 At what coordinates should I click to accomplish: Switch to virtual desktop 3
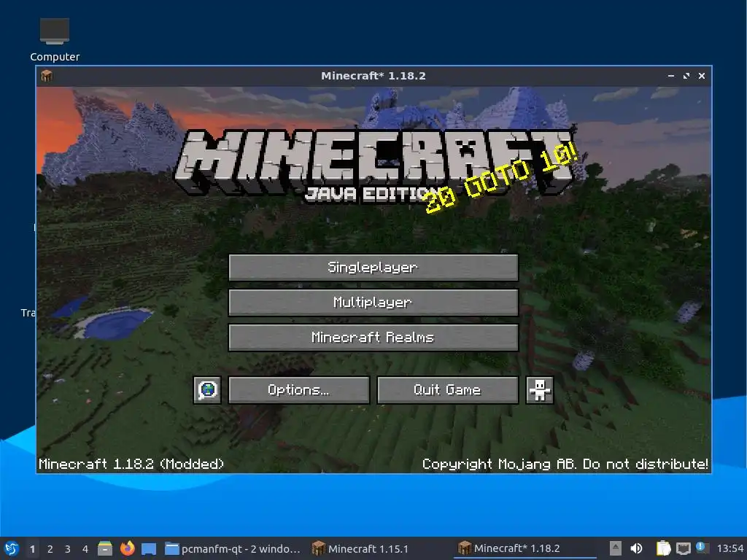(68, 549)
